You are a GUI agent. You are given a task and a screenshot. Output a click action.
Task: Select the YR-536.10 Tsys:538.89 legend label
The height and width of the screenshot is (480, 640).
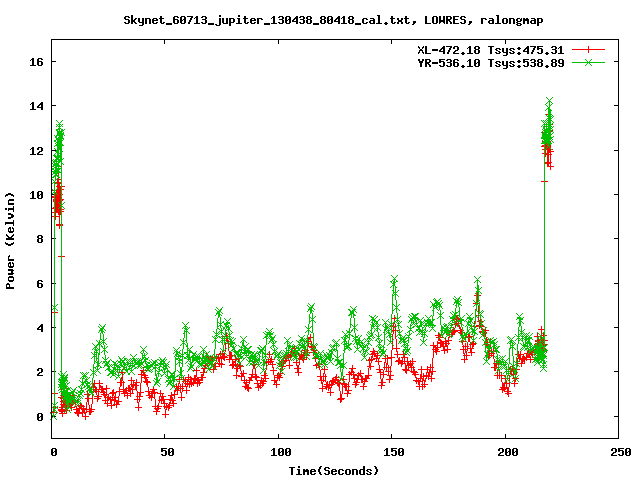point(490,63)
